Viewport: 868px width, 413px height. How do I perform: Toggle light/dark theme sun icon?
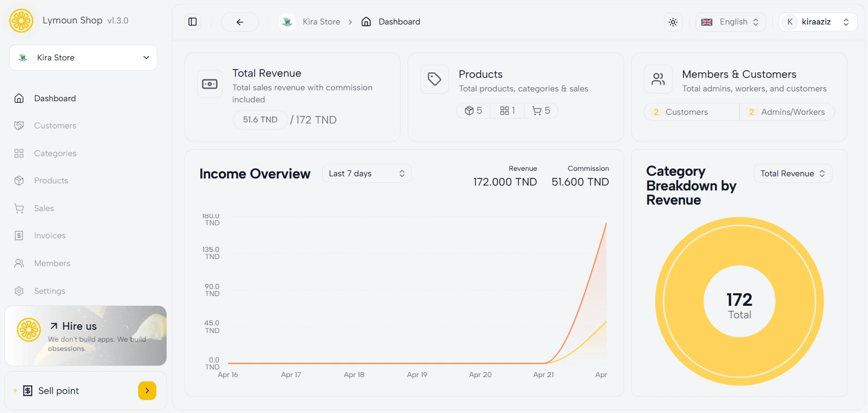[x=673, y=22]
